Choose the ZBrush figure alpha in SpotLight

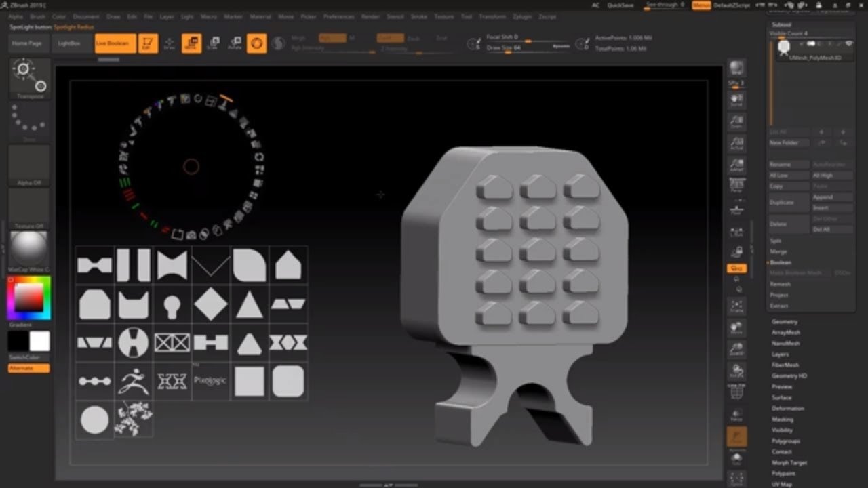click(134, 382)
